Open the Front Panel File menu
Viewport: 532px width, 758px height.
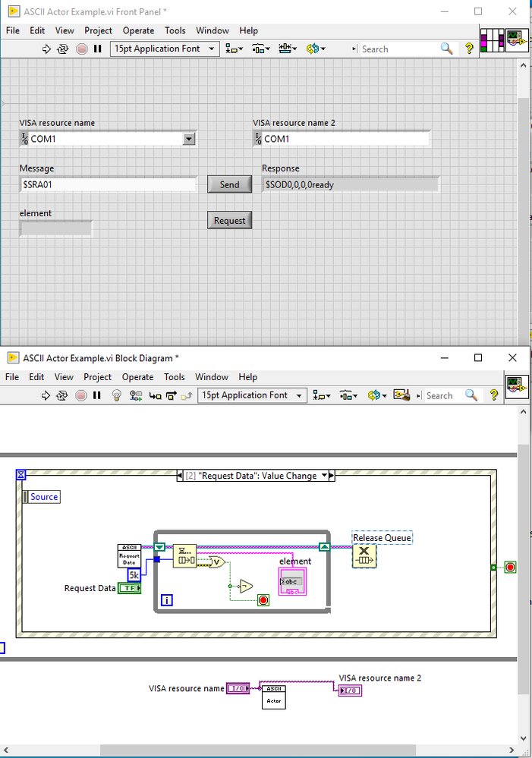tap(13, 30)
